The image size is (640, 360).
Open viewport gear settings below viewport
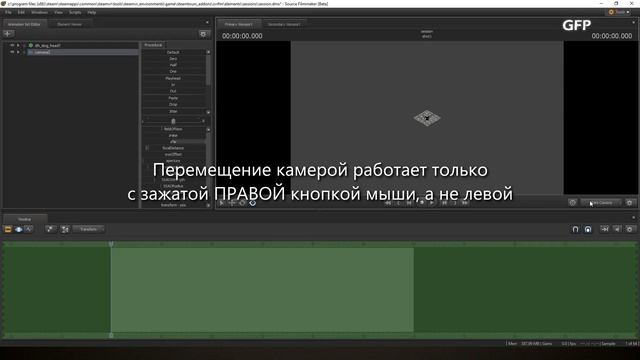[x=630, y=202]
